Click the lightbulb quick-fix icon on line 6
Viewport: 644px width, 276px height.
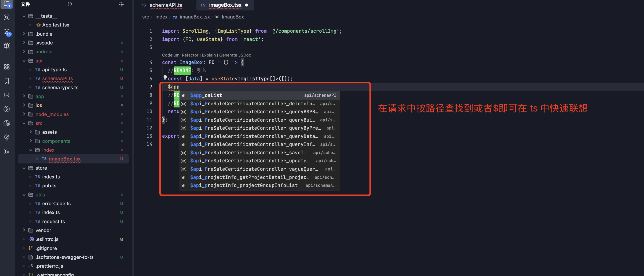pos(165,78)
